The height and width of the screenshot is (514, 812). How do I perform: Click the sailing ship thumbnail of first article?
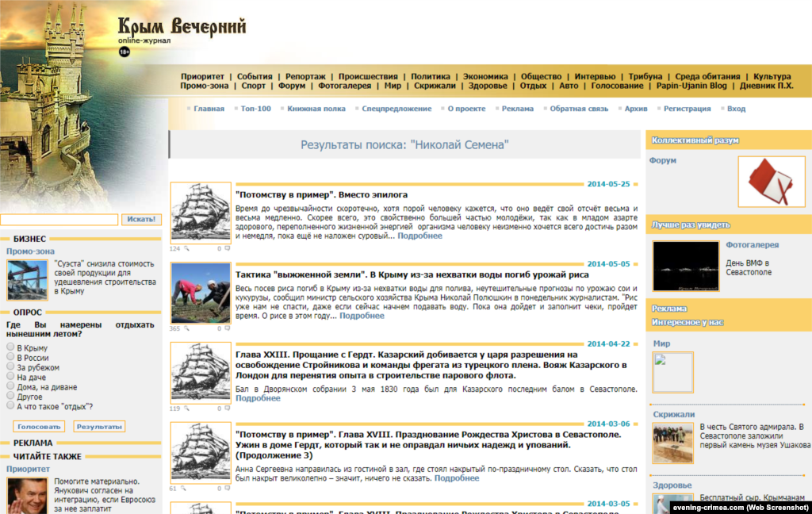[201, 213]
